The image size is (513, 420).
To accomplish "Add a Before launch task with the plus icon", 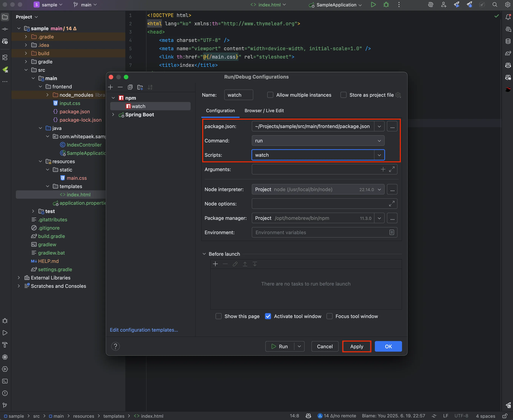I will tap(215, 264).
